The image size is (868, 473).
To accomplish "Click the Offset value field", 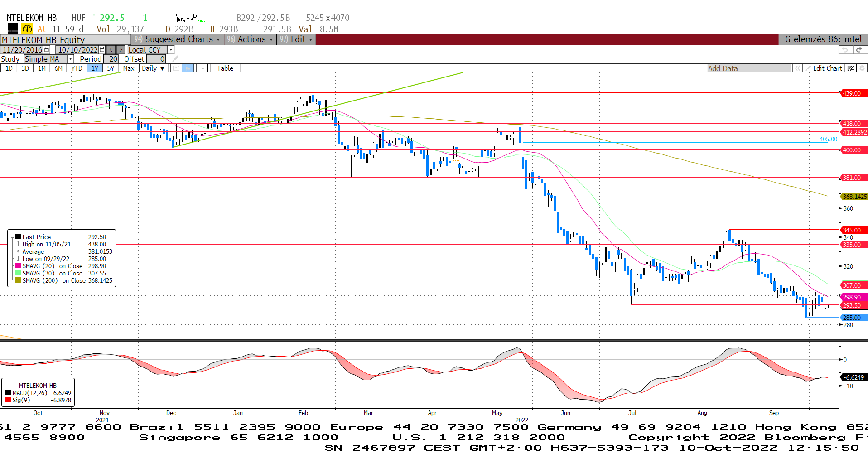I will (x=156, y=59).
